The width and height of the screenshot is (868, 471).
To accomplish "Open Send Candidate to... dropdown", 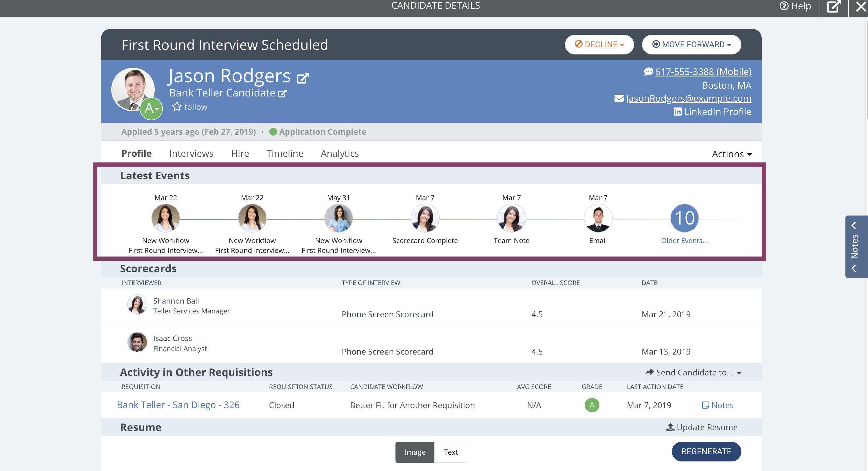I will click(694, 372).
